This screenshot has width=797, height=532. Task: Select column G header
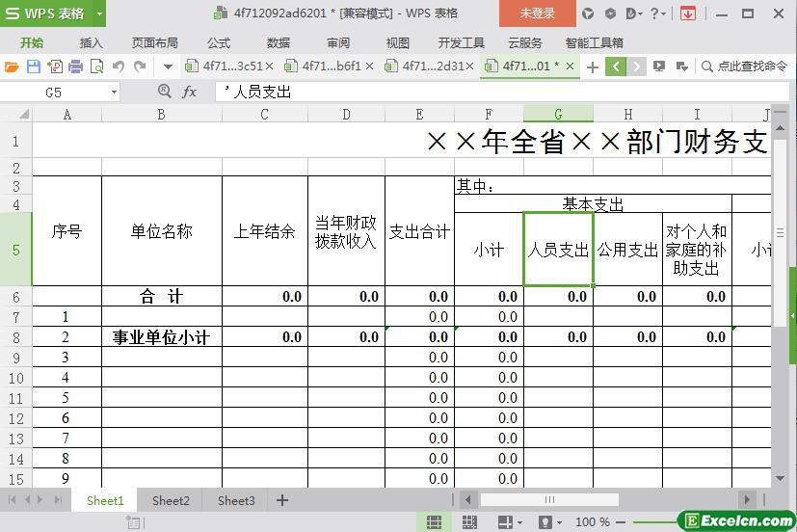point(558,115)
